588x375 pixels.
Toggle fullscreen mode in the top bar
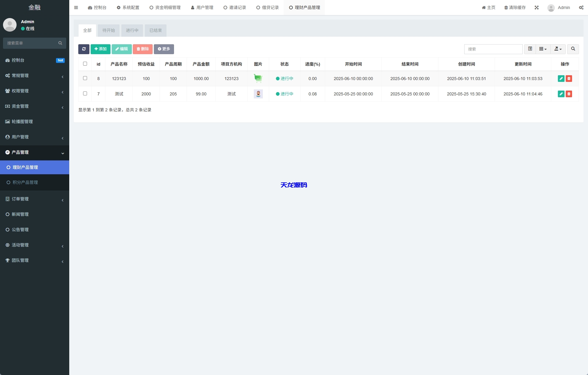[537, 8]
